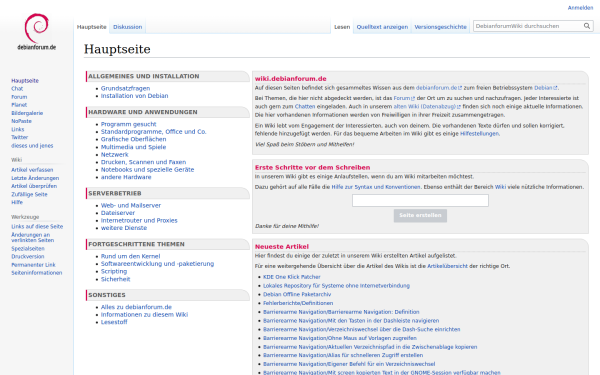
Task: Open 'Internetrouter und Proxies'
Action: (139, 220)
